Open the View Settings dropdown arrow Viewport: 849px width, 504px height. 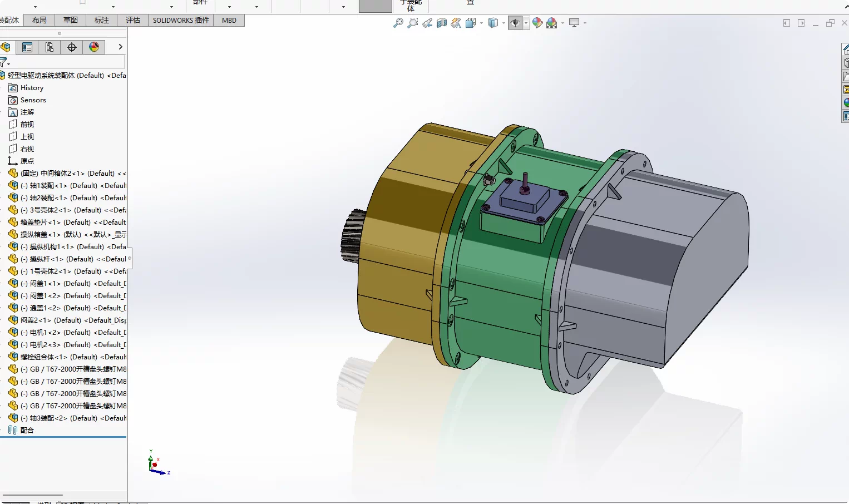585,23
